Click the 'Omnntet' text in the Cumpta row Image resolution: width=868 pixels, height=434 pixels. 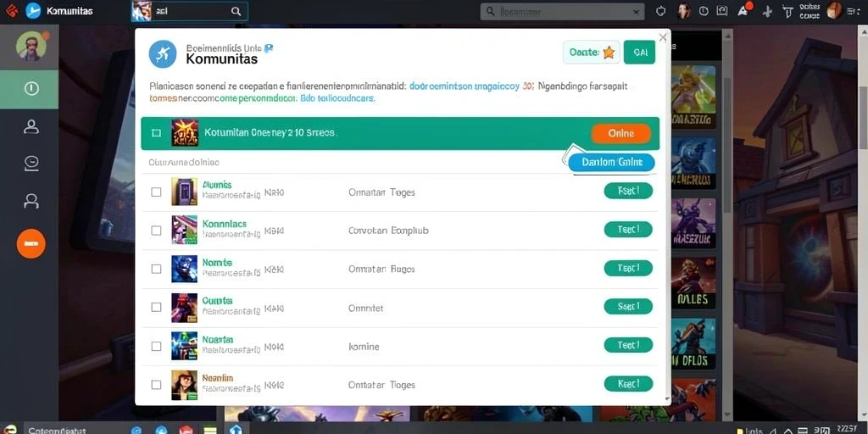[365, 308]
